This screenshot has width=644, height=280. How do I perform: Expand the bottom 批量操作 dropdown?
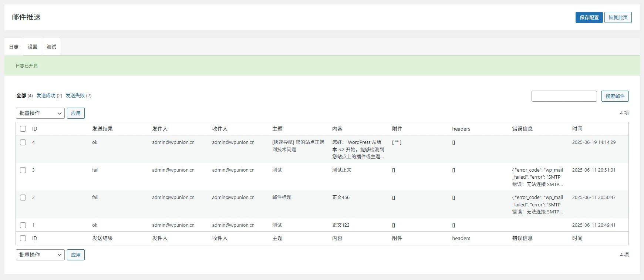click(40, 255)
